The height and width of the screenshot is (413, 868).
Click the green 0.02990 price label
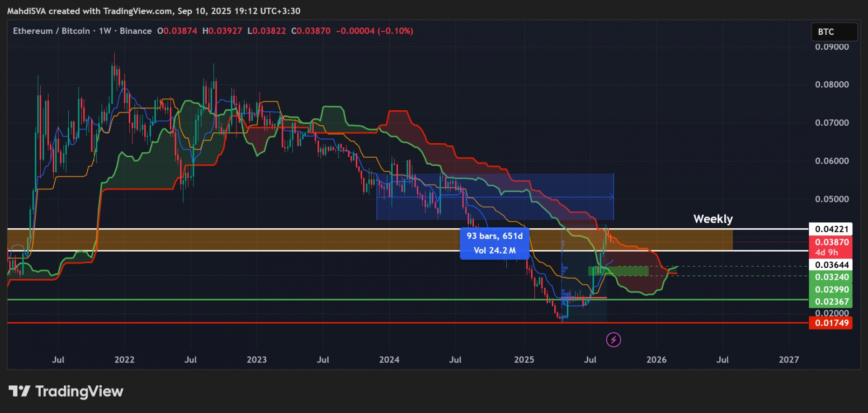point(831,290)
